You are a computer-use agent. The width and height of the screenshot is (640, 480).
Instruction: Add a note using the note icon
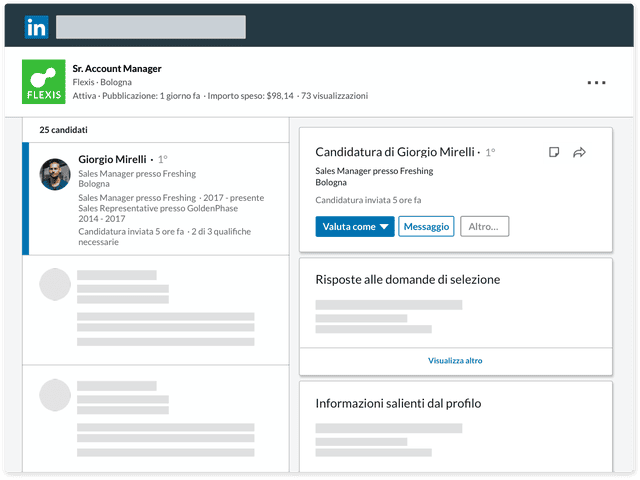554,152
